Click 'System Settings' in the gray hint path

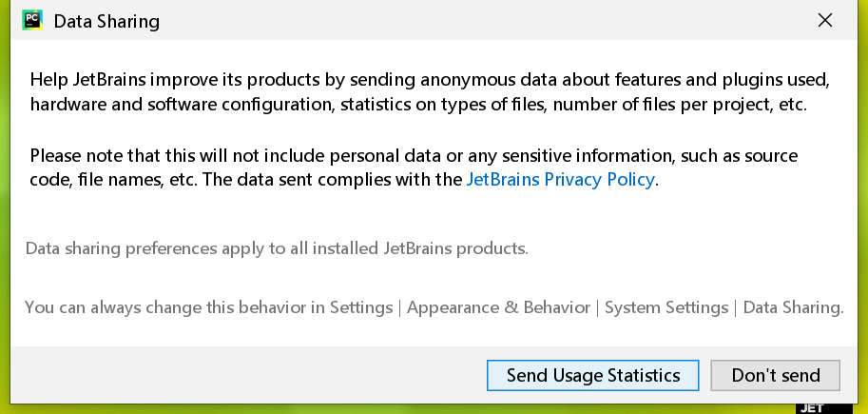[x=665, y=307]
